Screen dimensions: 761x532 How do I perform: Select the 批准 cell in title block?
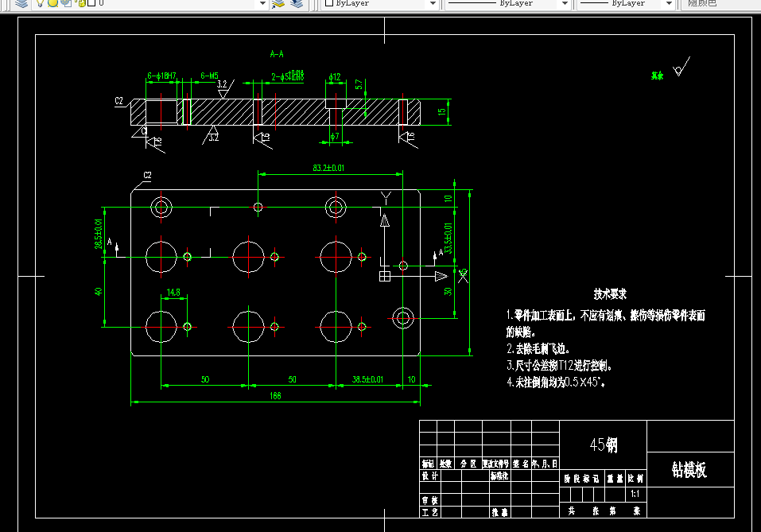click(499, 512)
